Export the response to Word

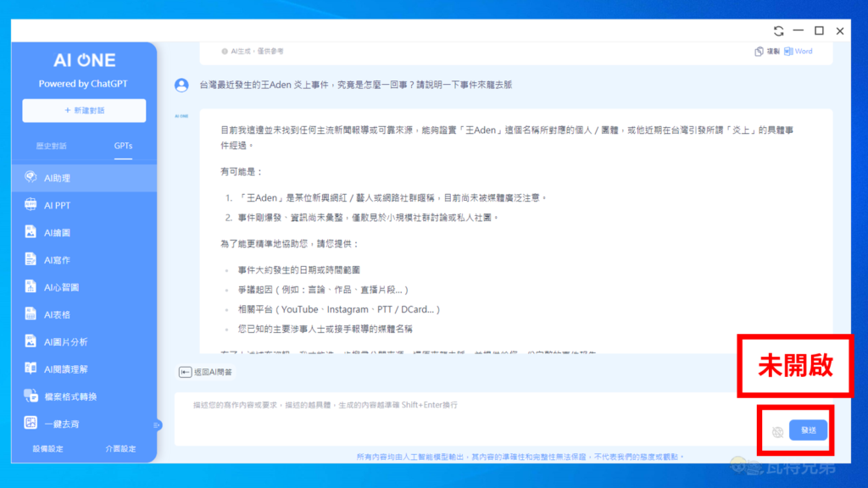point(798,52)
